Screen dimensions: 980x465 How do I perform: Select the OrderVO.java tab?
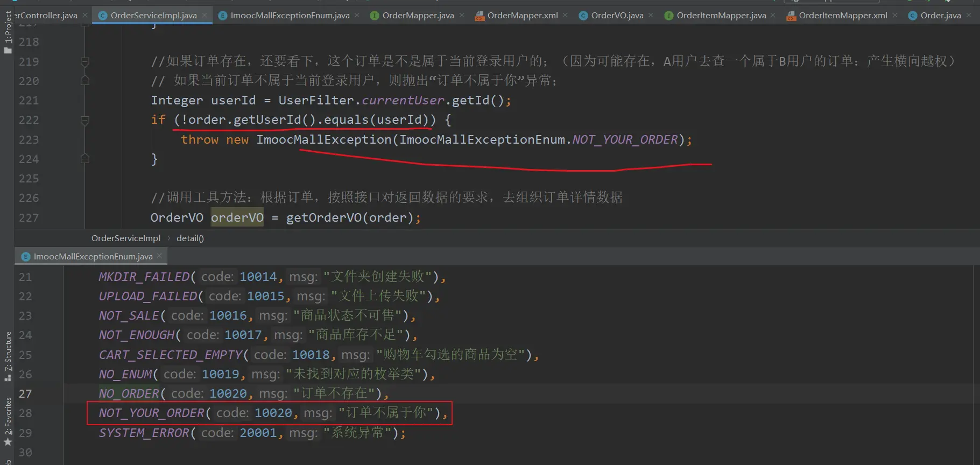pos(617,15)
